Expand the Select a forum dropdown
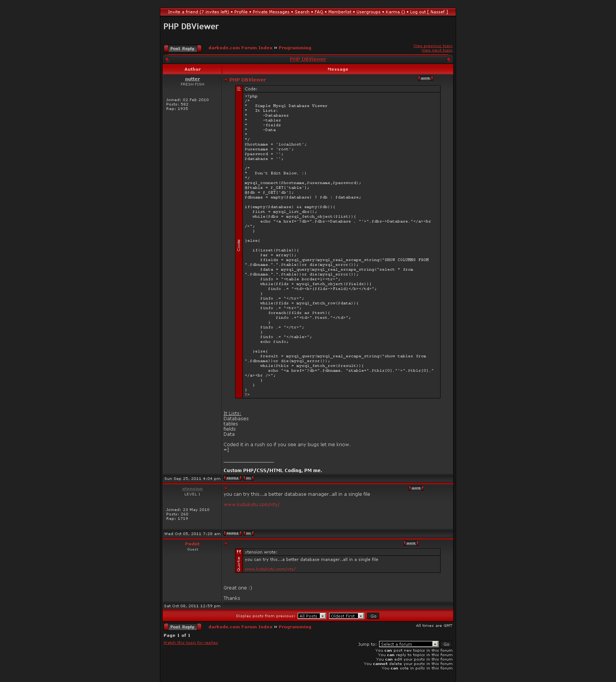This screenshot has width=616, height=682. pos(409,644)
